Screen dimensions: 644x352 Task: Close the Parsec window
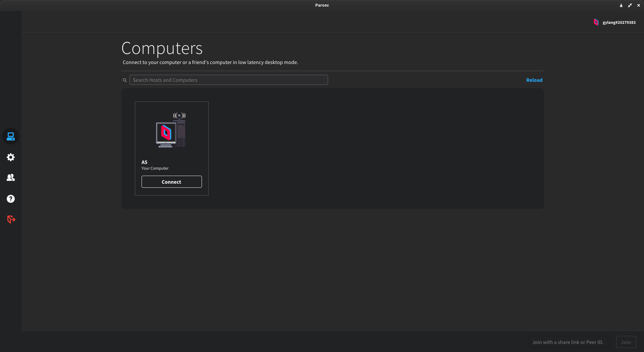click(x=639, y=5)
